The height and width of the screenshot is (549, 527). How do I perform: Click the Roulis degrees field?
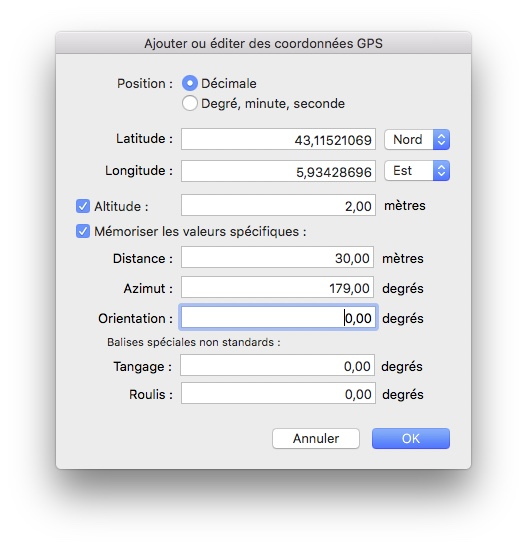click(x=278, y=394)
